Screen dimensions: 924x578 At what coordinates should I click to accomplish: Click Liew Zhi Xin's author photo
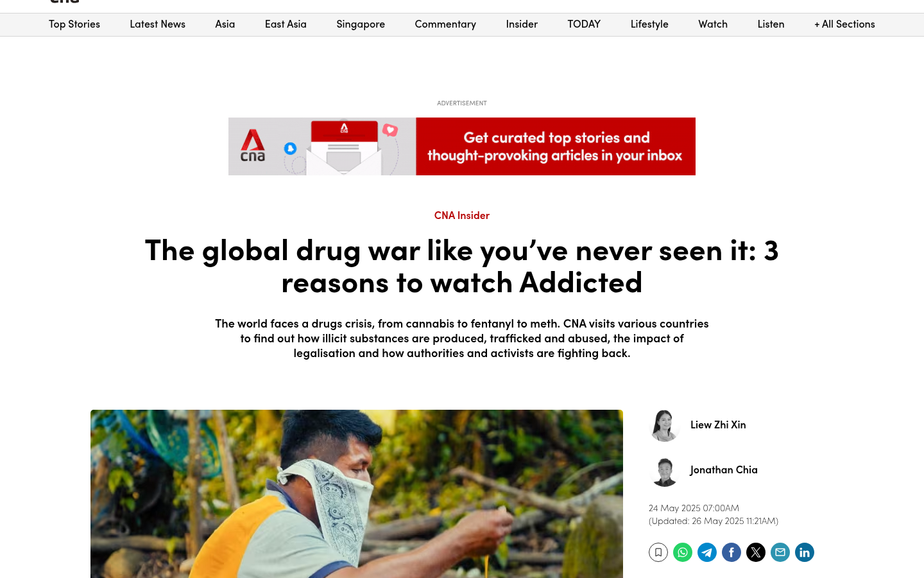664,425
